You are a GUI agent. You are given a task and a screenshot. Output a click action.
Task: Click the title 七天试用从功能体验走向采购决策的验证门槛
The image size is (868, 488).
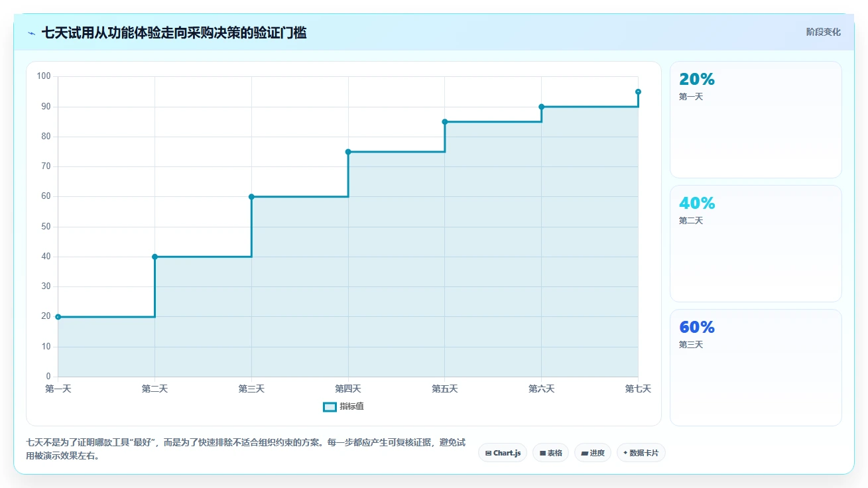(174, 33)
